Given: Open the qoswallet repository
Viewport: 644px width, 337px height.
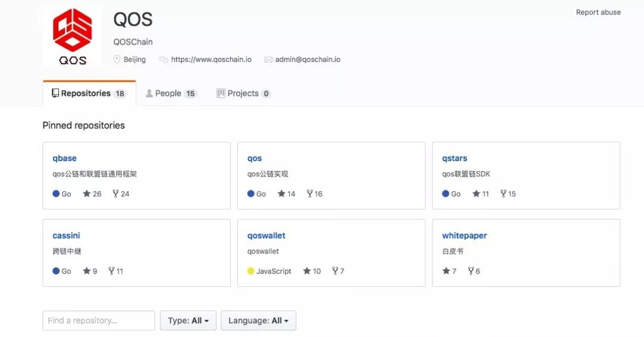Looking at the screenshot, I should pyautogui.click(x=266, y=236).
